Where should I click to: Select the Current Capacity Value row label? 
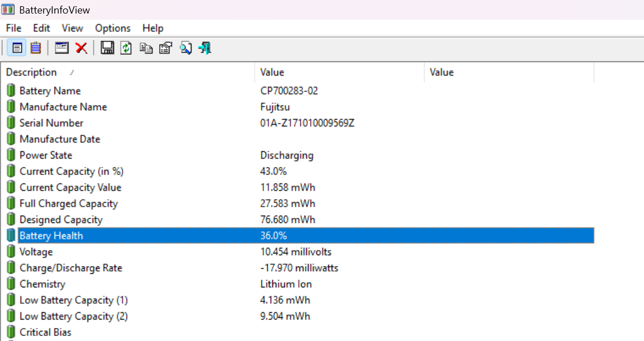tap(70, 187)
